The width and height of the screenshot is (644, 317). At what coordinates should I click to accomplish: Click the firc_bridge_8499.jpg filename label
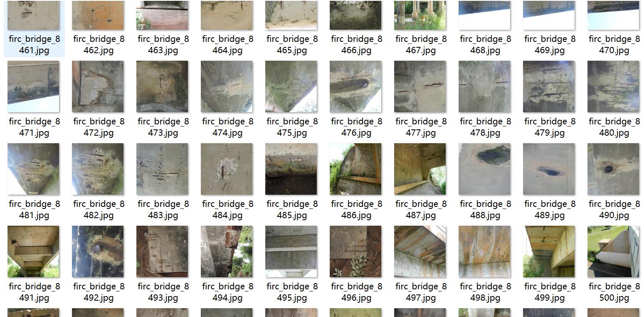550,292
